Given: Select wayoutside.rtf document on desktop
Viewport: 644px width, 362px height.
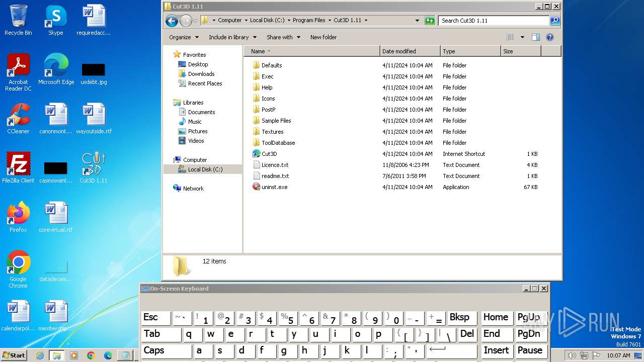Looking at the screenshot, I should [x=94, y=119].
